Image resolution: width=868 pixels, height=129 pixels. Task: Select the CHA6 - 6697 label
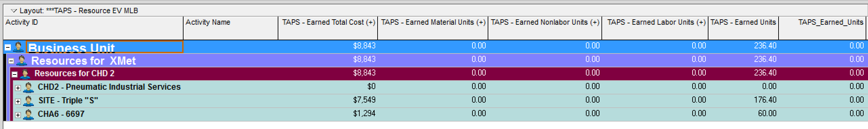click(x=61, y=114)
